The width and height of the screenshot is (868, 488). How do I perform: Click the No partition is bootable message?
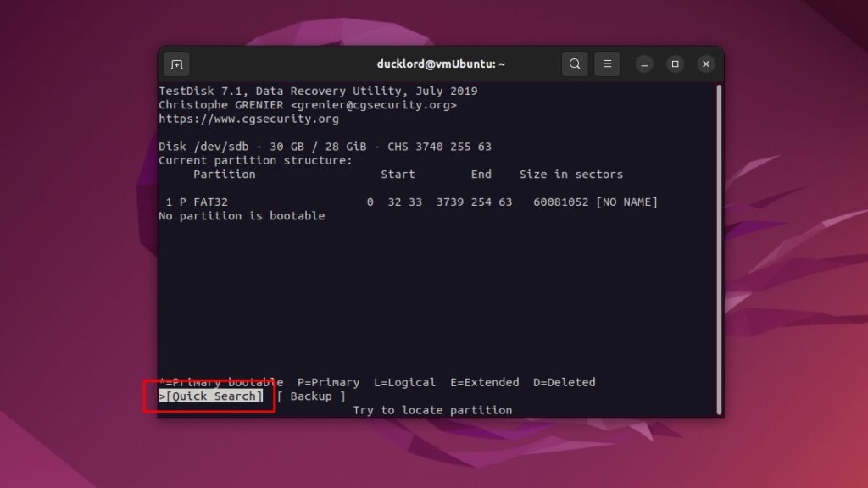click(x=242, y=216)
